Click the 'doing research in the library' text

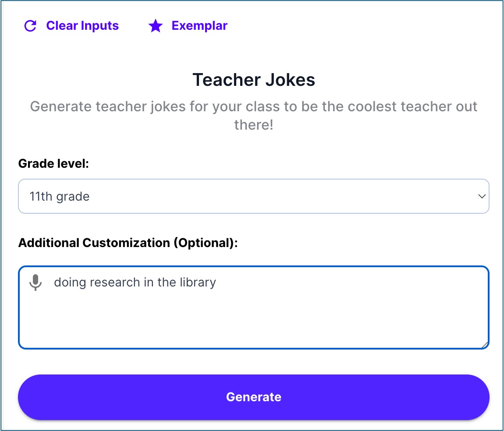135,282
